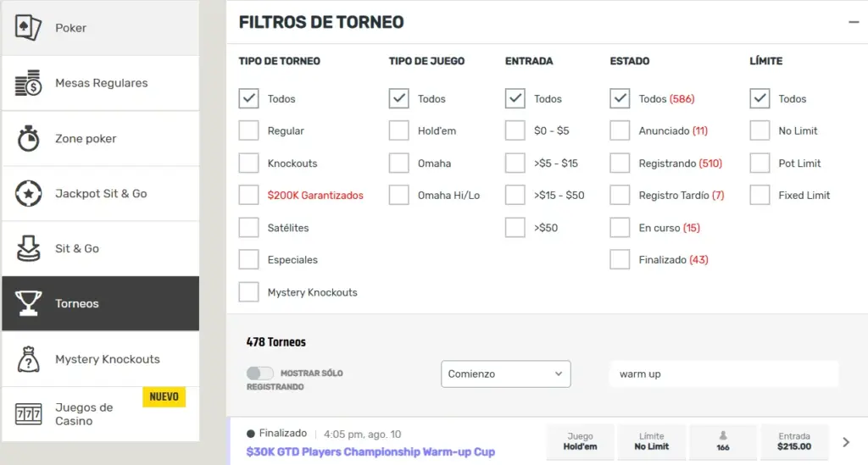The height and width of the screenshot is (465, 868).
Task: Toggle Mostrar sólo registrando switch
Action: 259,374
